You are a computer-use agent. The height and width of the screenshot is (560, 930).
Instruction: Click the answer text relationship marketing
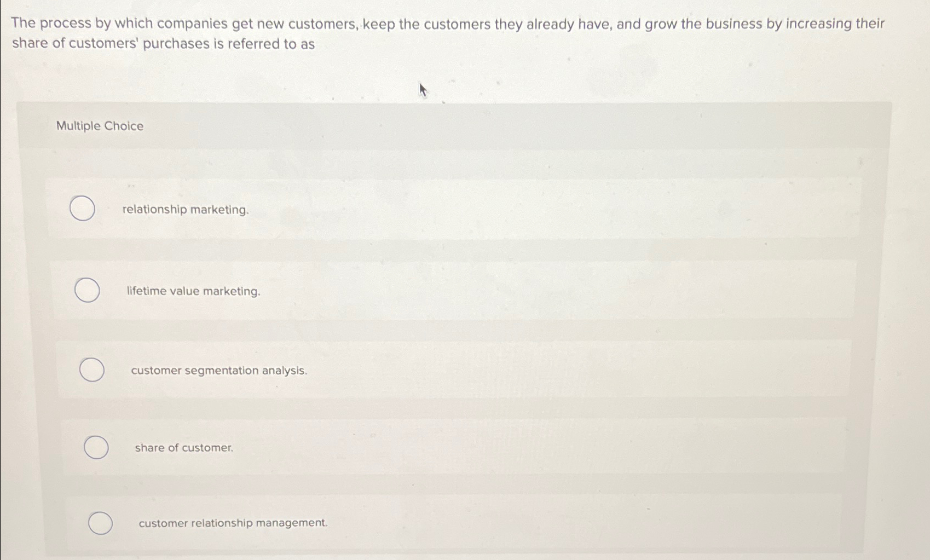[185, 209]
